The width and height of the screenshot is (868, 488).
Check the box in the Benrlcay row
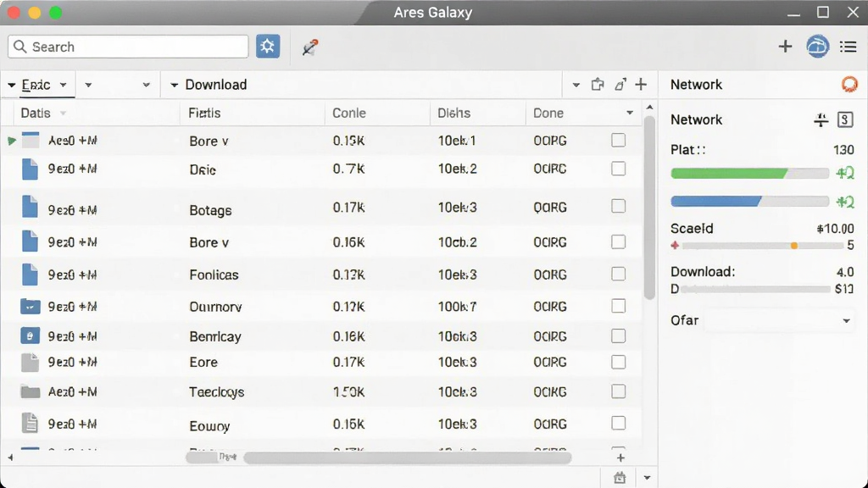(618, 335)
